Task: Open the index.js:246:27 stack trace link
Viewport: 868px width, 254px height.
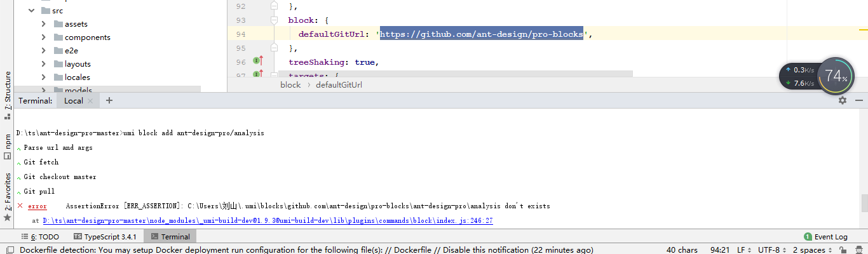Action: pos(268,220)
